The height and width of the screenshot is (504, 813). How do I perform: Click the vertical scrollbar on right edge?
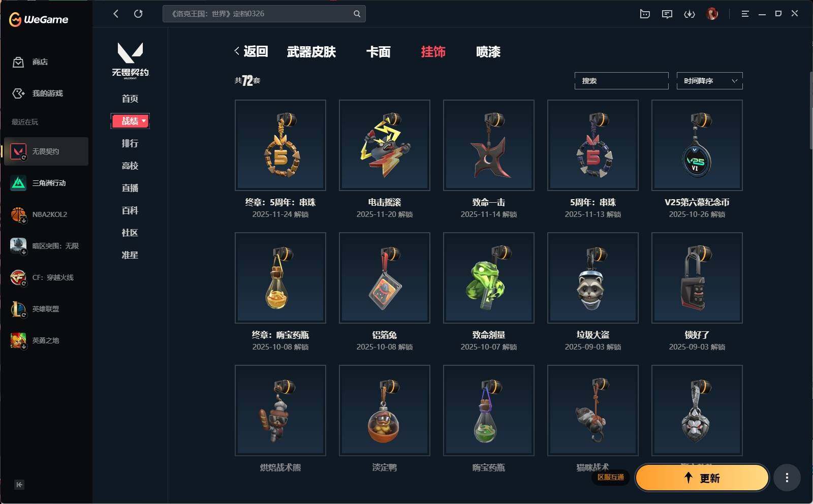pos(810,110)
